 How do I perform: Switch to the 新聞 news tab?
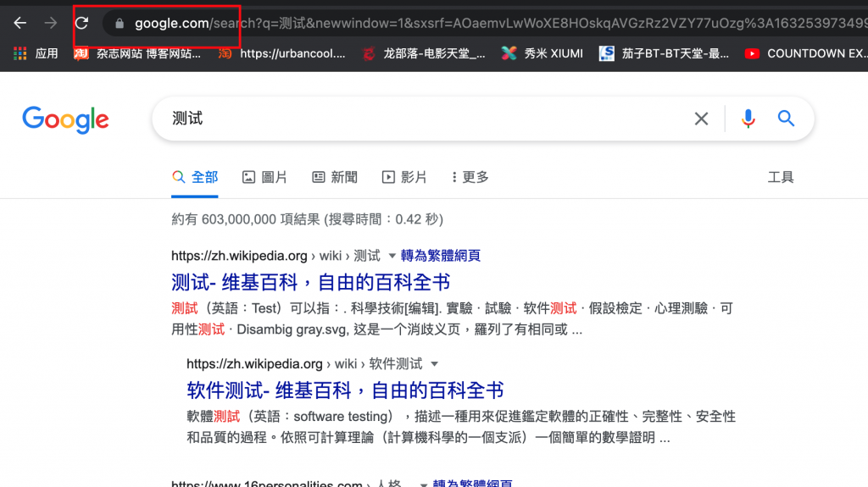(335, 177)
